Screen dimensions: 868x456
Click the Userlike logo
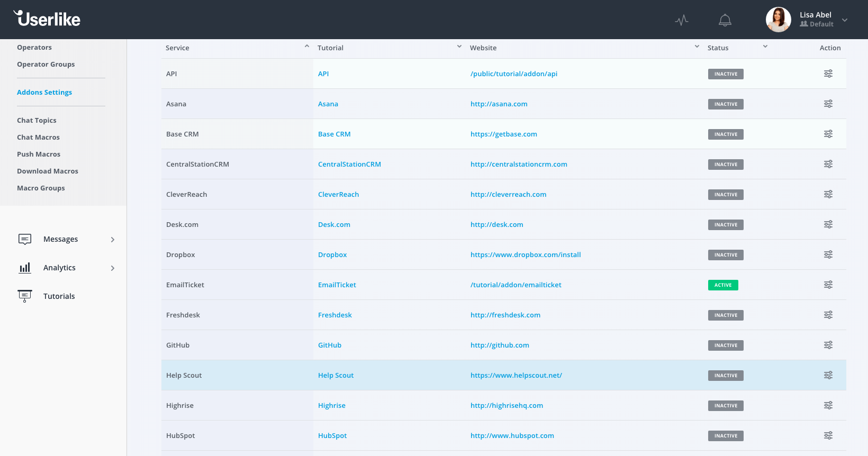click(47, 19)
